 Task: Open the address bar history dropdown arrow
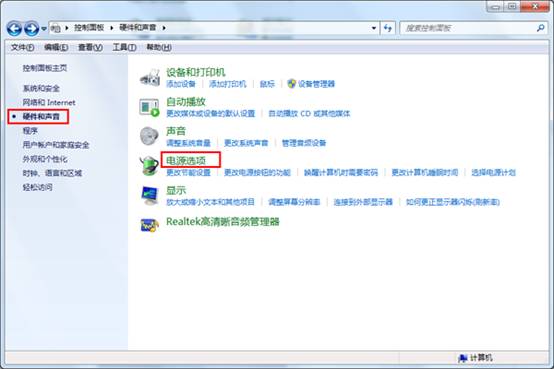(x=374, y=28)
